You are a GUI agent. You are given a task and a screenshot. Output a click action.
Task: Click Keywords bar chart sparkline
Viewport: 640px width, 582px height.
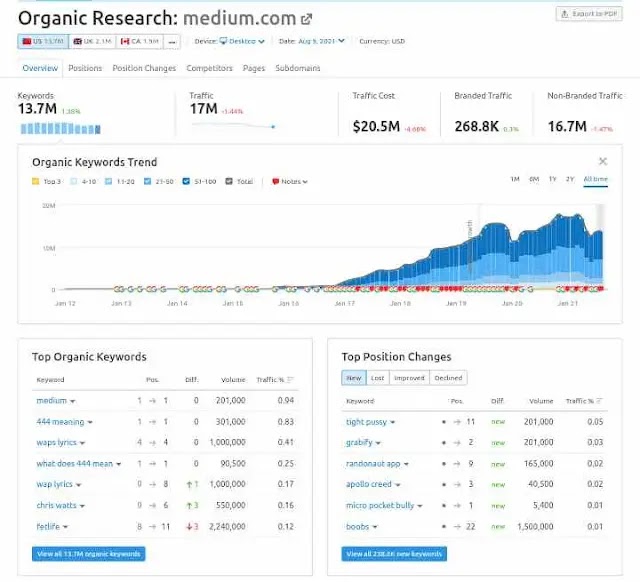tap(61, 129)
